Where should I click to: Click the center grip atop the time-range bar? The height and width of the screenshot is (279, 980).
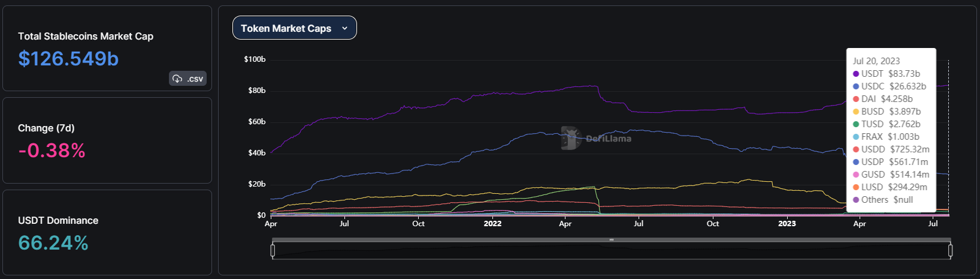coord(611,240)
